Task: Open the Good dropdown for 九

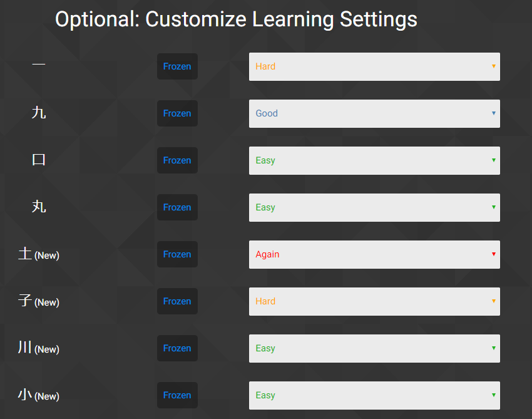Action: (374, 113)
